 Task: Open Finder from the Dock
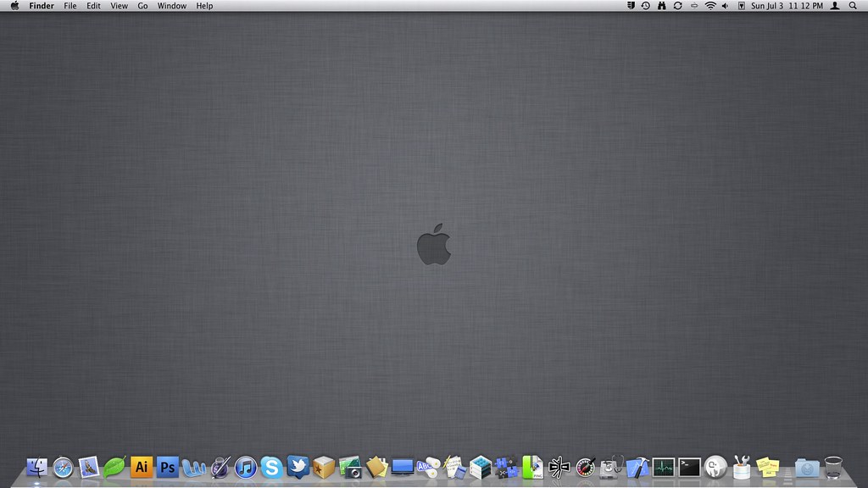(x=37, y=468)
